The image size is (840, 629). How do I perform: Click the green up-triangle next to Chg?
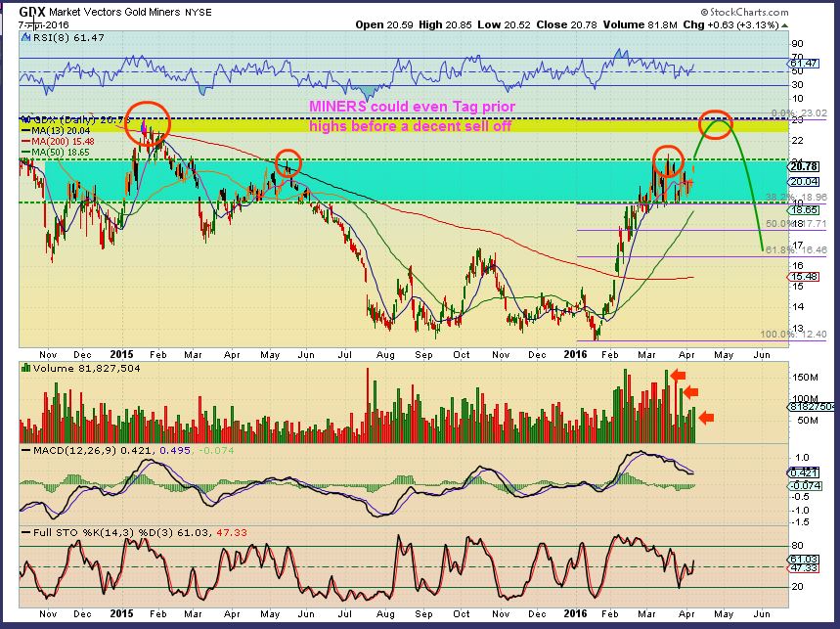coord(784,25)
